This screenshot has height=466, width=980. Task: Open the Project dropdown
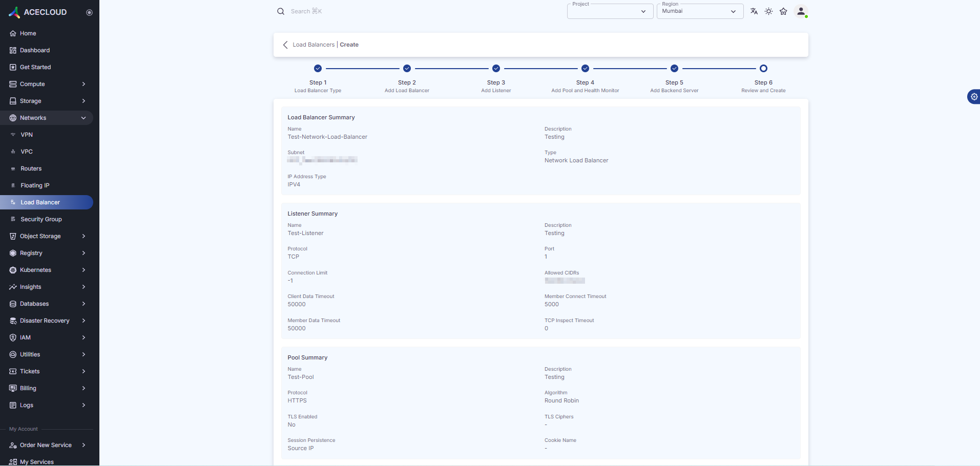click(x=610, y=11)
